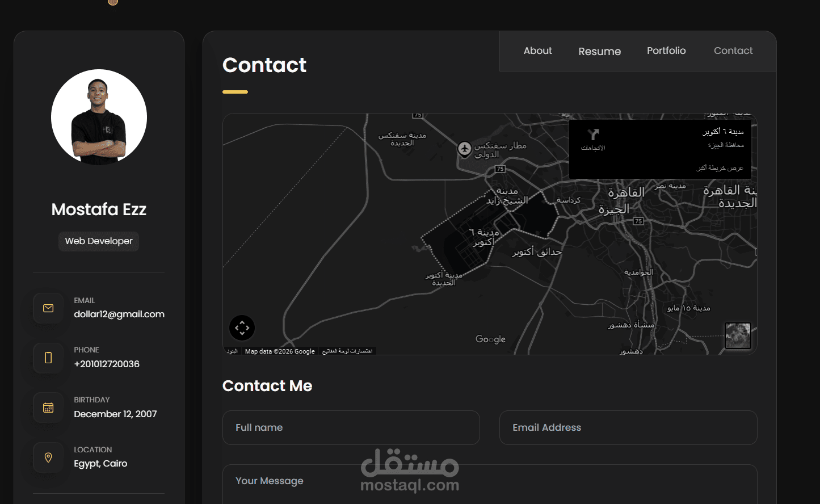This screenshot has height=504, width=820.
Task: Click map keyboard shortcuts button
Action: pyautogui.click(x=347, y=351)
